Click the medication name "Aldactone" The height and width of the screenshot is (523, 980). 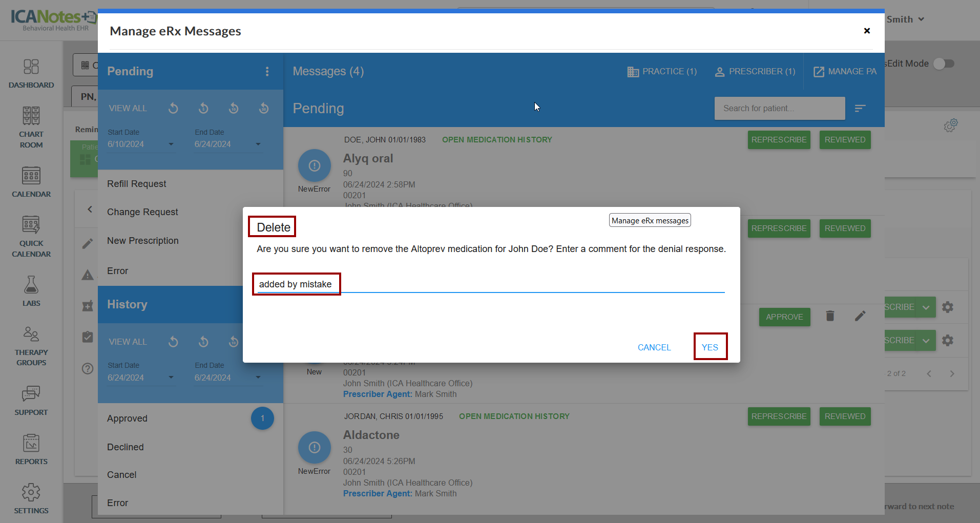371,435
